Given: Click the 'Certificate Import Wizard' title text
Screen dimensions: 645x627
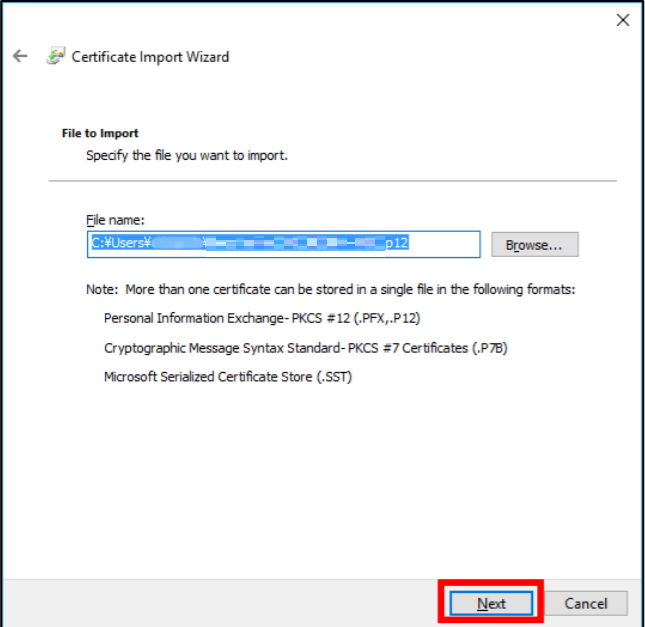Looking at the screenshot, I should [150, 57].
